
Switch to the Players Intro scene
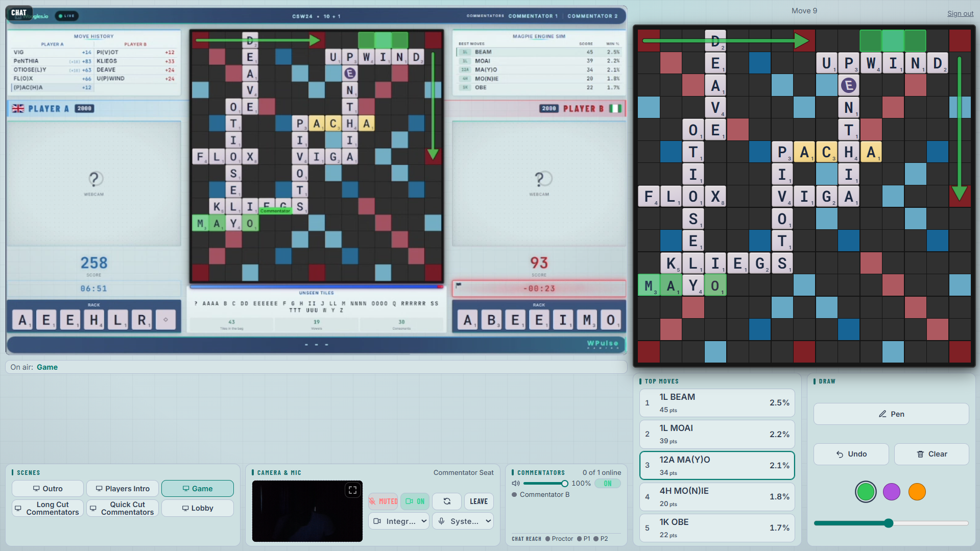(x=123, y=489)
